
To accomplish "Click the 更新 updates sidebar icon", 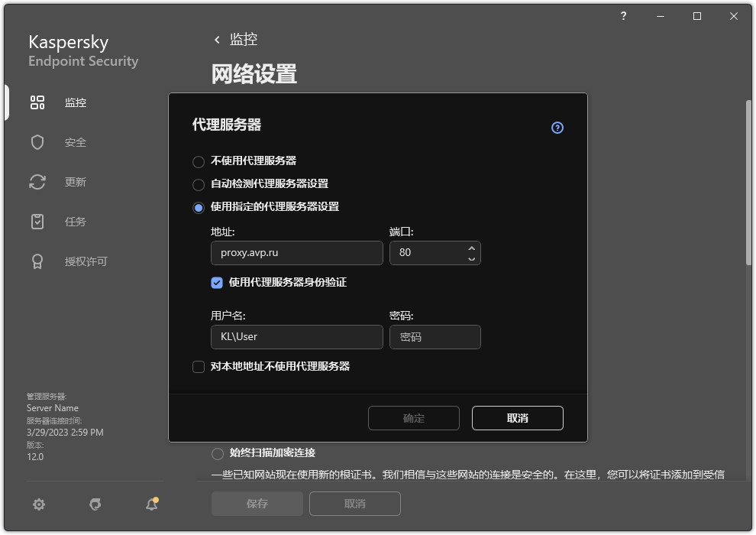I will point(37,181).
